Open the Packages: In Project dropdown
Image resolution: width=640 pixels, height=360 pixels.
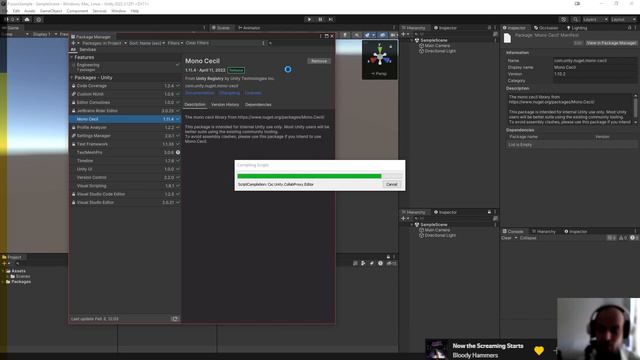104,43
